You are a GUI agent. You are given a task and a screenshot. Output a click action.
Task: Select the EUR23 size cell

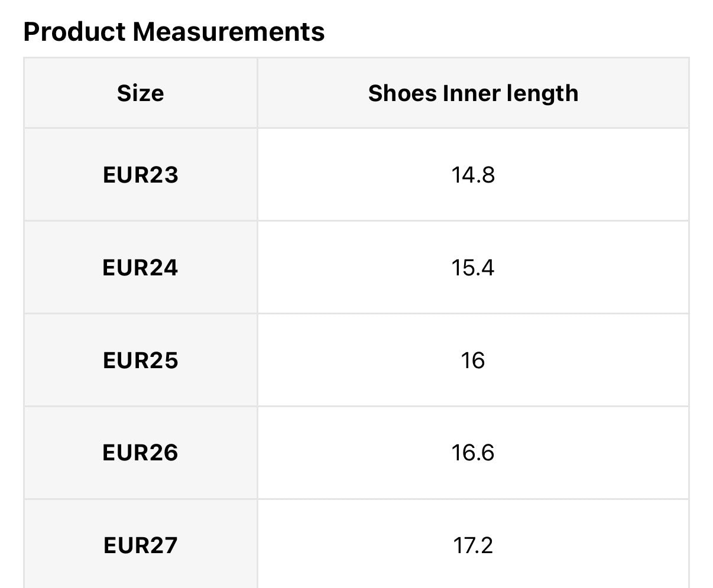click(x=140, y=175)
